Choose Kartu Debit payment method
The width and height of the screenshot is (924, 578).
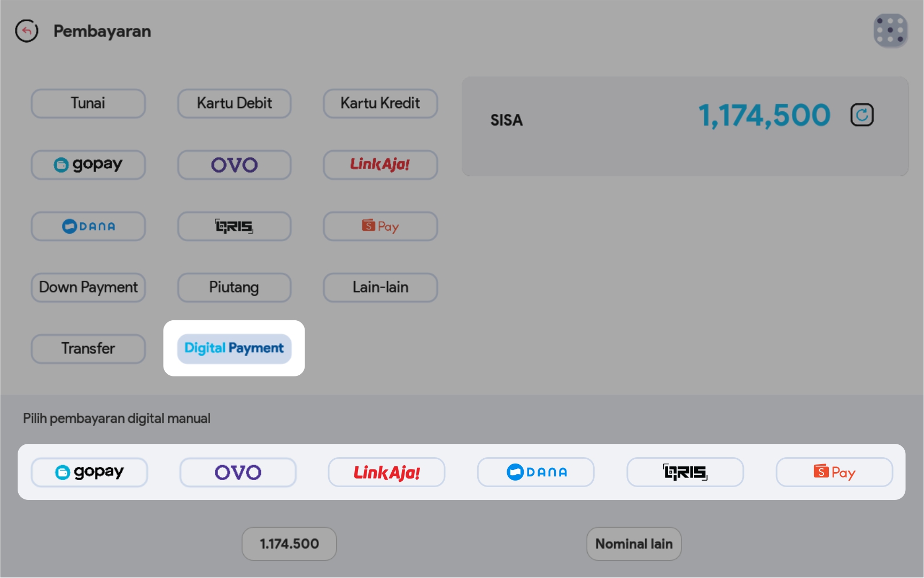[x=234, y=103]
